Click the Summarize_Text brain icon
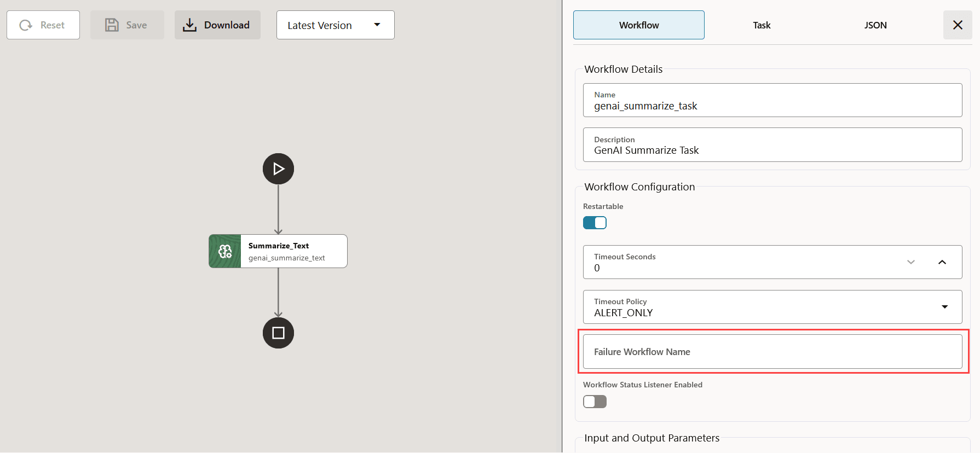Viewport: 980px width, 453px height. (225, 251)
